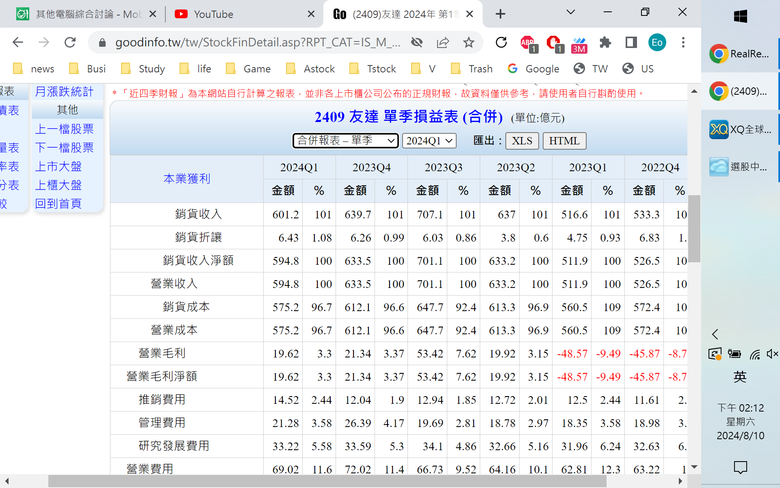Open a new tab with plus button
The height and width of the screenshot is (488, 780).
(500, 14)
